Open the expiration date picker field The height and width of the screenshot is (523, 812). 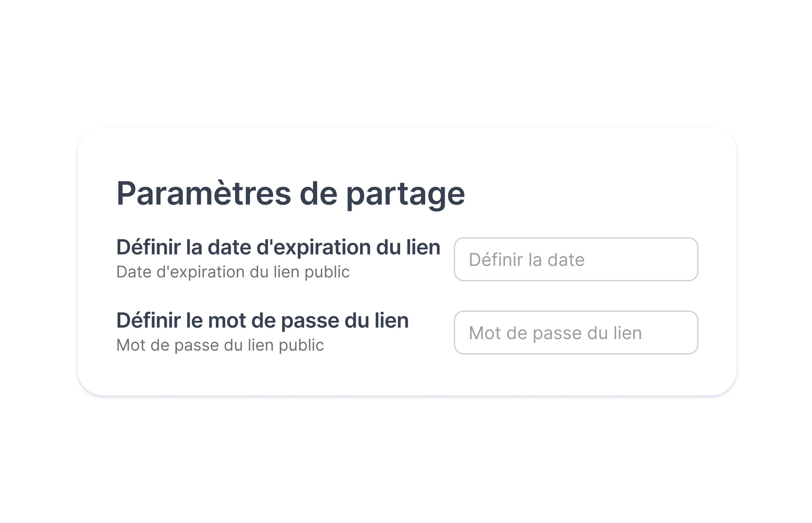576,259
